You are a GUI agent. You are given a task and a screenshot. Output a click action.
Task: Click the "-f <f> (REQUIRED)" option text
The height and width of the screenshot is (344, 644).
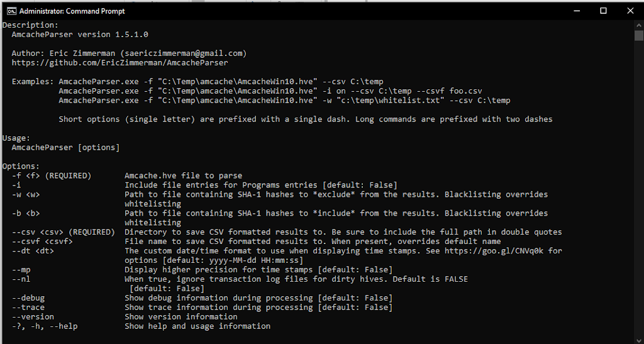pos(52,175)
